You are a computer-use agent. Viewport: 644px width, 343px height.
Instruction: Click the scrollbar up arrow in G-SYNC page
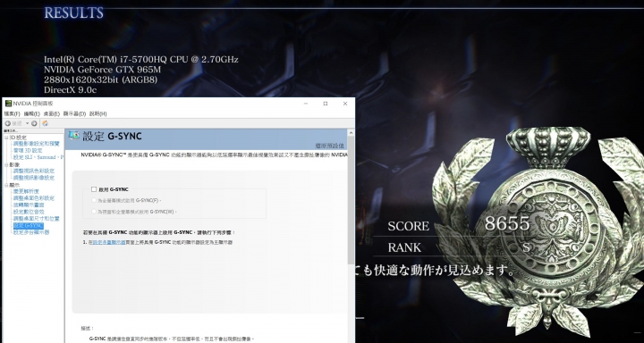[351, 133]
